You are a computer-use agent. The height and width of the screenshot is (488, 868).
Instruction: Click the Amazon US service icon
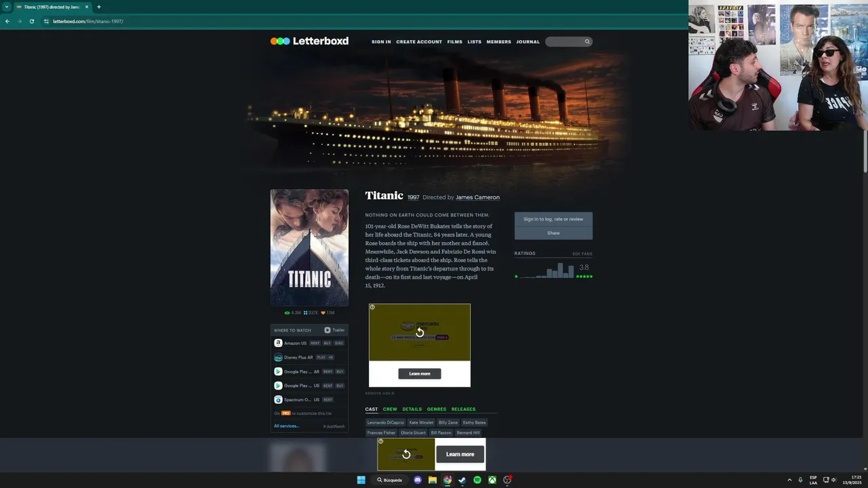pyautogui.click(x=278, y=343)
